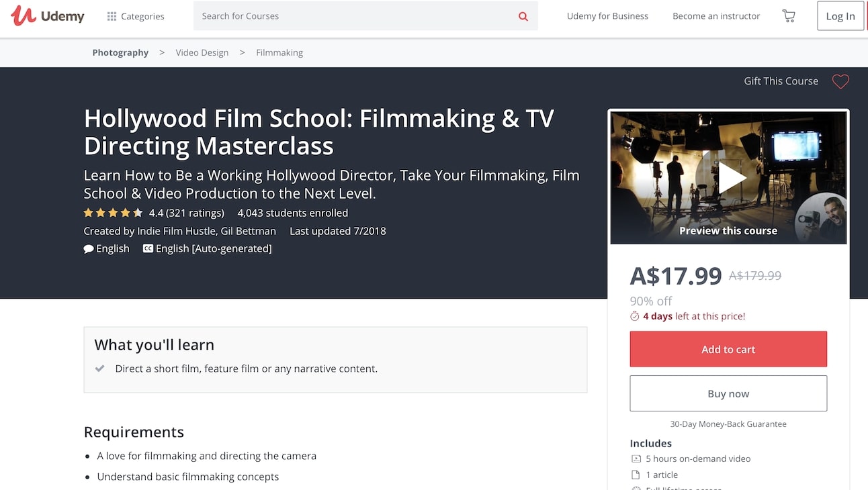Click the Udemy logo

(x=48, y=15)
